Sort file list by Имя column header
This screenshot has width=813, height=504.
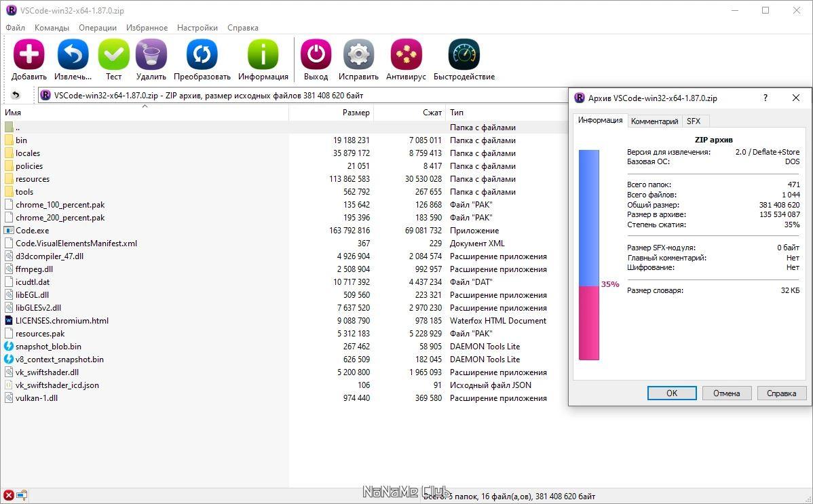click(x=14, y=113)
